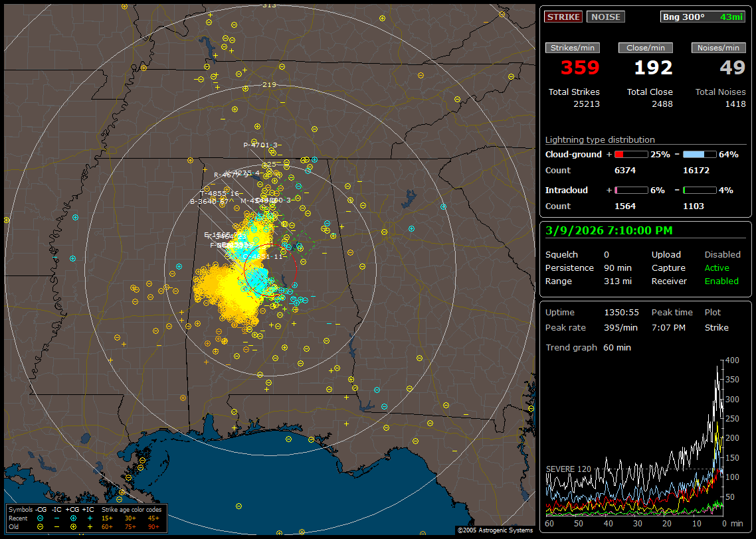Click the 15+ strike age color code
This screenshot has height=539, width=756.
coord(107,518)
